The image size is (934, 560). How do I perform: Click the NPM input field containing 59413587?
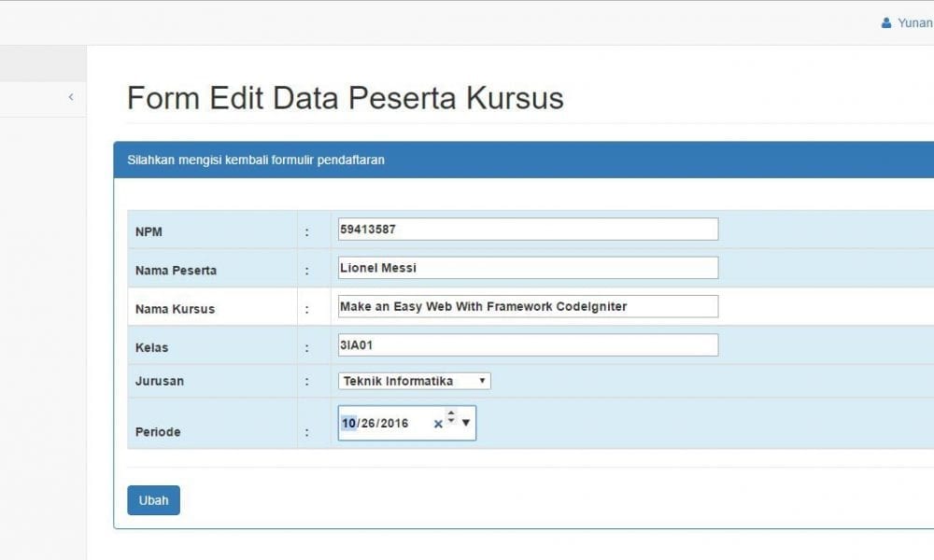[x=528, y=229]
